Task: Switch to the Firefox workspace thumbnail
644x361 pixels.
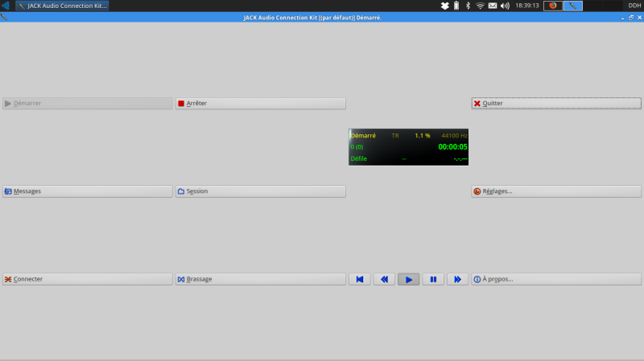Action: point(553,6)
